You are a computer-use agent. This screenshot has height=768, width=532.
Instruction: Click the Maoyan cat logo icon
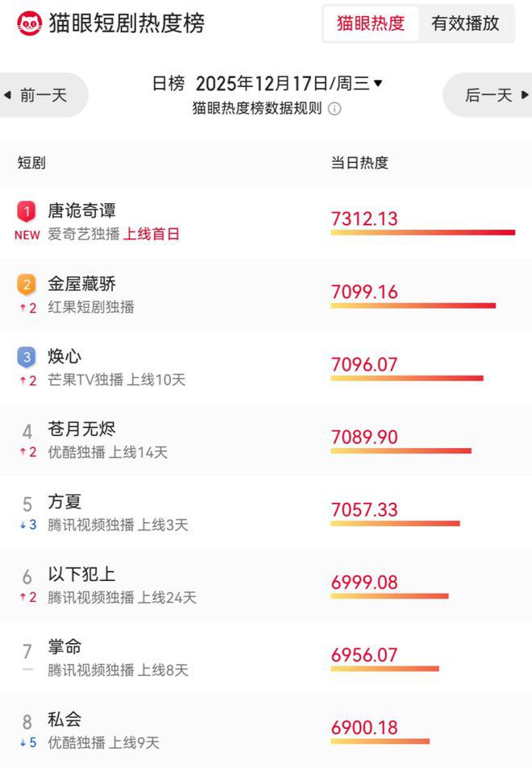click(x=29, y=23)
